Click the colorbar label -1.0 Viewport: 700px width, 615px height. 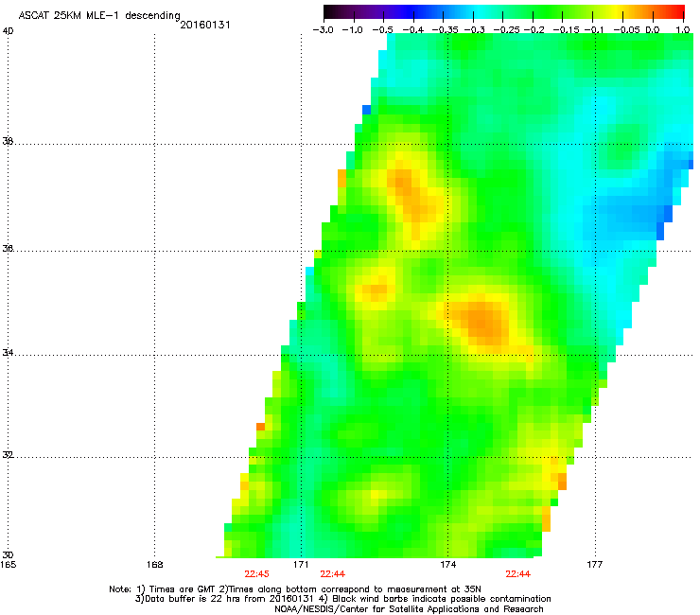coord(352,30)
